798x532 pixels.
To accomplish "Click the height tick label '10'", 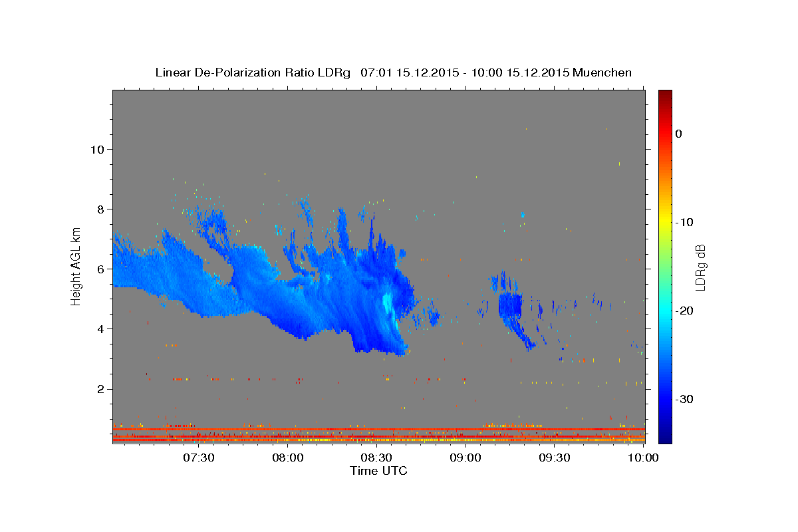I will (x=97, y=149).
